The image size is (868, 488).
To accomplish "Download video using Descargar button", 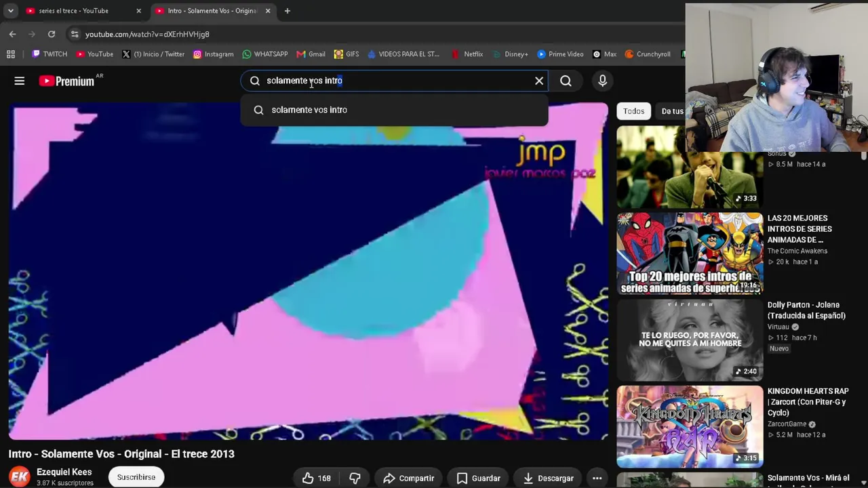I will tap(548, 478).
